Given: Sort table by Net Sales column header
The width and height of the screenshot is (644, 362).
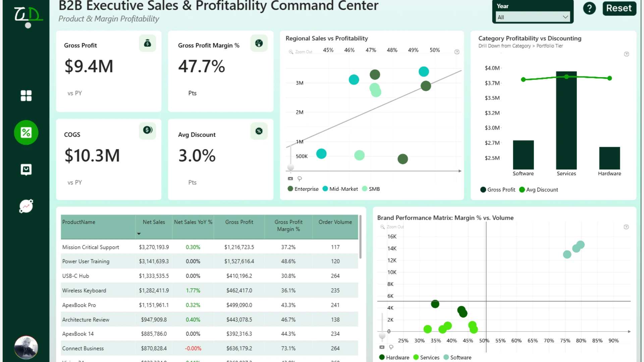Looking at the screenshot, I should (x=154, y=222).
